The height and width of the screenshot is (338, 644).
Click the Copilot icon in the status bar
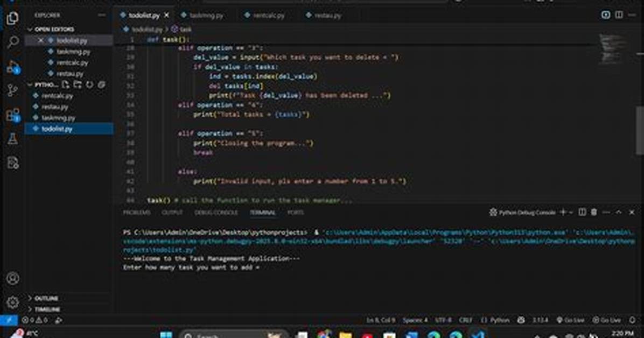[521, 320]
